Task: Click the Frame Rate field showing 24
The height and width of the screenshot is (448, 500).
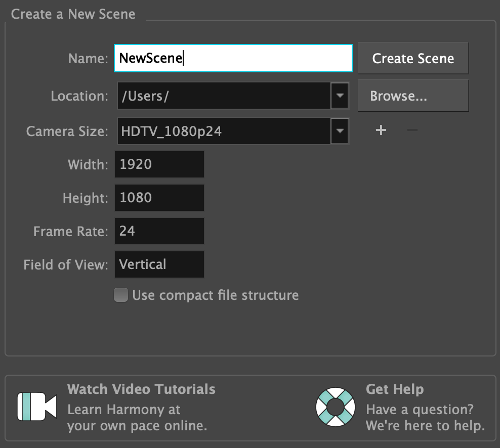Action: click(159, 231)
